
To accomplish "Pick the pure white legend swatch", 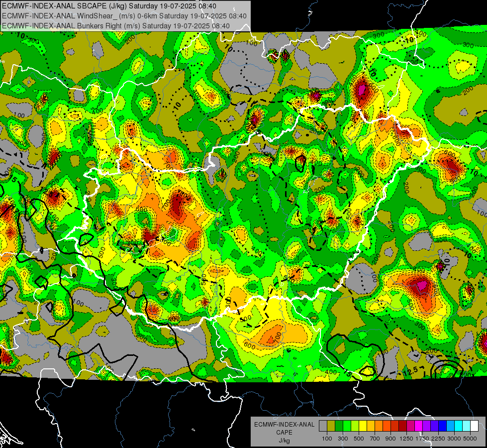I will coord(475,426).
